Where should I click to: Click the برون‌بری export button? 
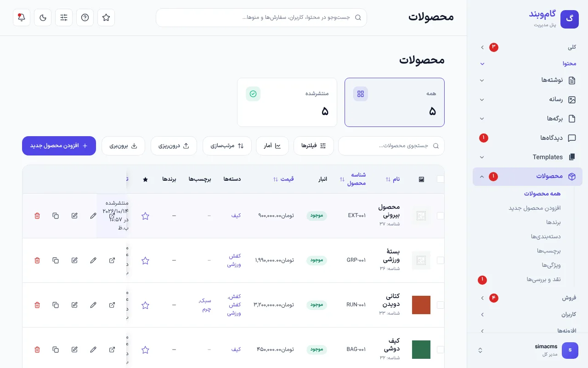pos(123,146)
